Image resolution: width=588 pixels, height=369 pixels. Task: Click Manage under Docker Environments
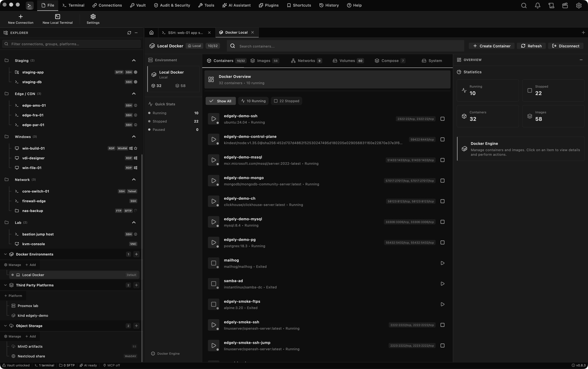coord(12,265)
